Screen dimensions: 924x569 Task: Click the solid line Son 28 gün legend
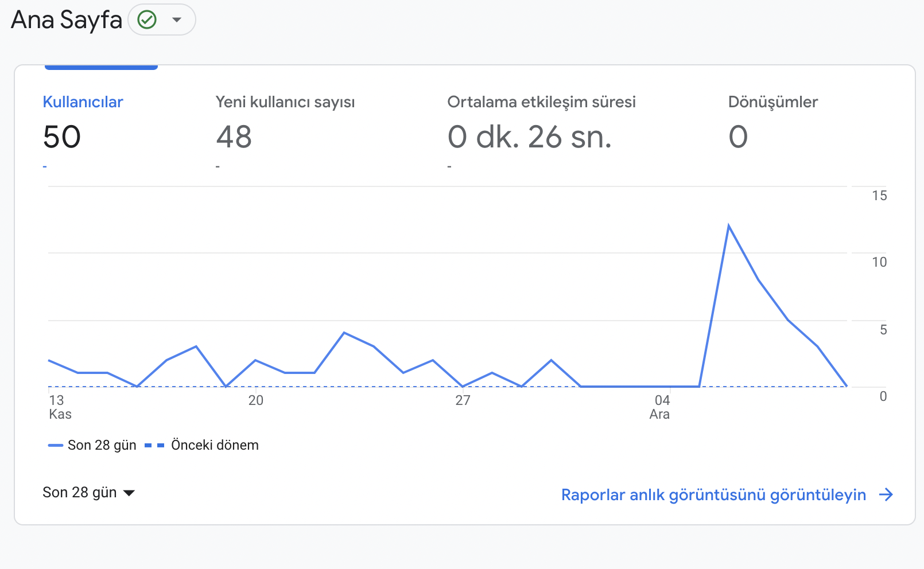[x=92, y=445]
